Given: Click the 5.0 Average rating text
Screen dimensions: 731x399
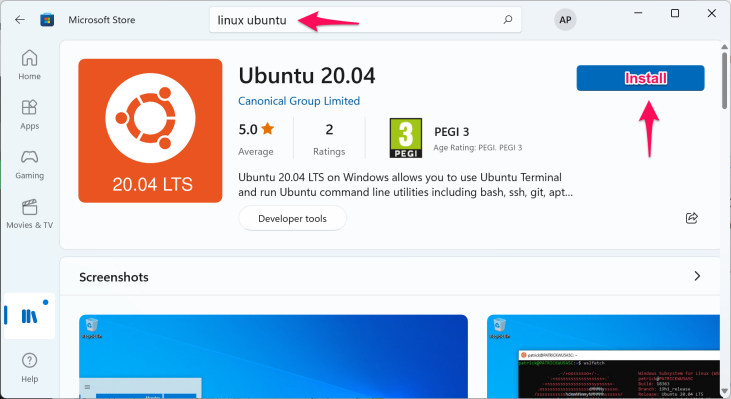Looking at the screenshot, I should click(256, 139).
